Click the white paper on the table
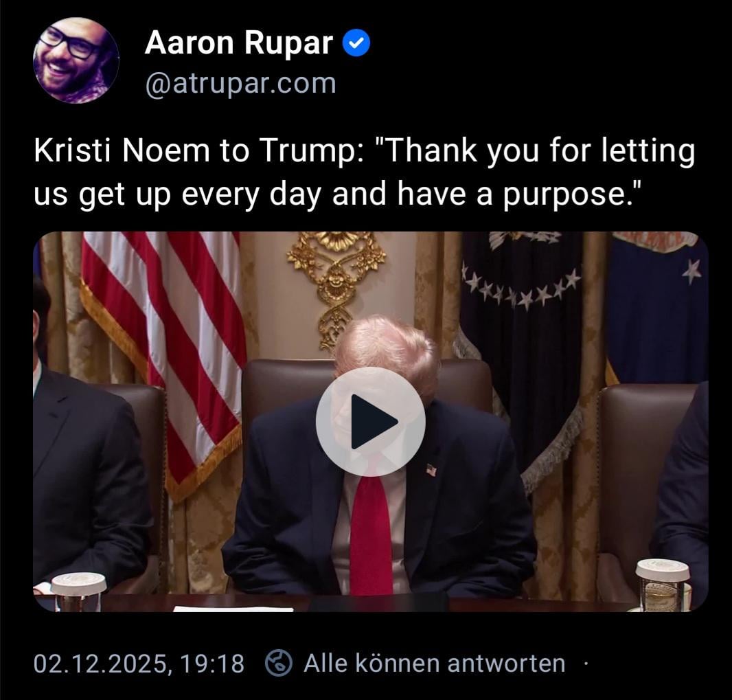The width and height of the screenshot is (732, 700). point(233,609)
